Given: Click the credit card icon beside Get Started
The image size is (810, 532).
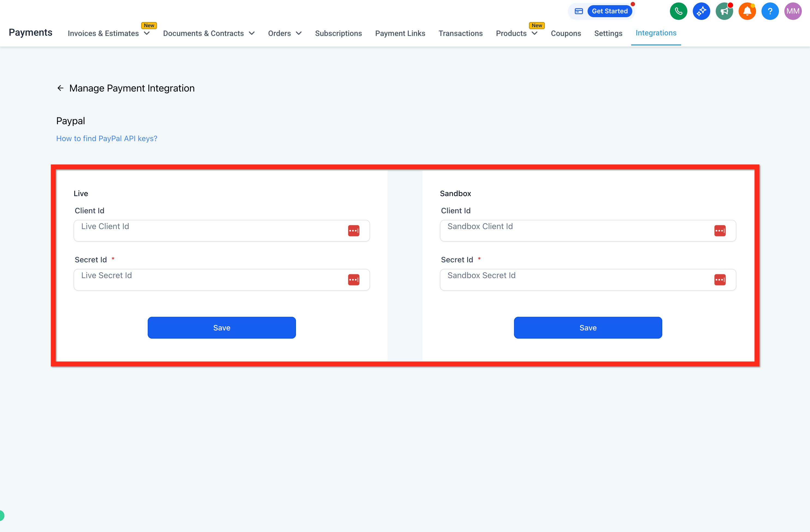Looking at the screenshot, I should coord(579,11).
